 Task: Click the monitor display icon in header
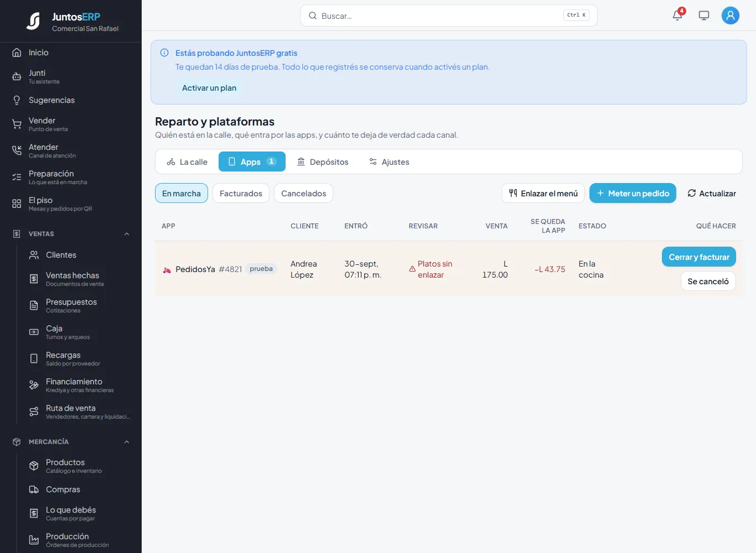[704, 15]
